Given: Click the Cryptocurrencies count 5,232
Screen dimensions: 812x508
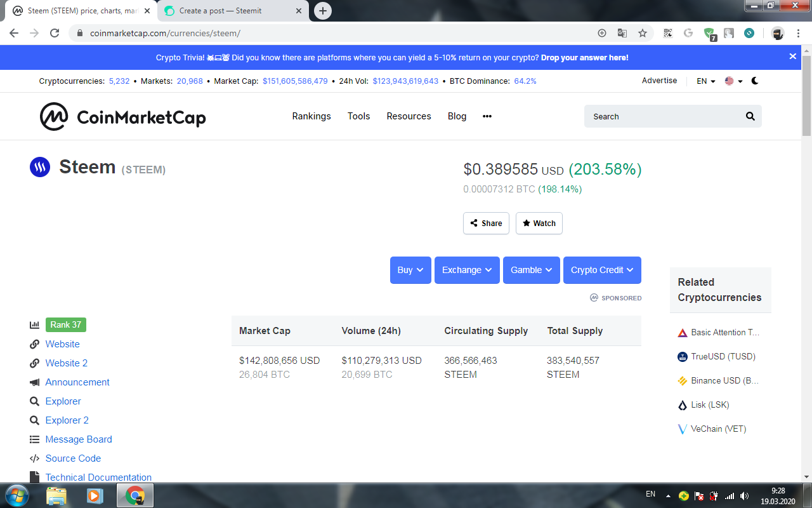Looking at the screenshot, I should [x=119, y=81].
